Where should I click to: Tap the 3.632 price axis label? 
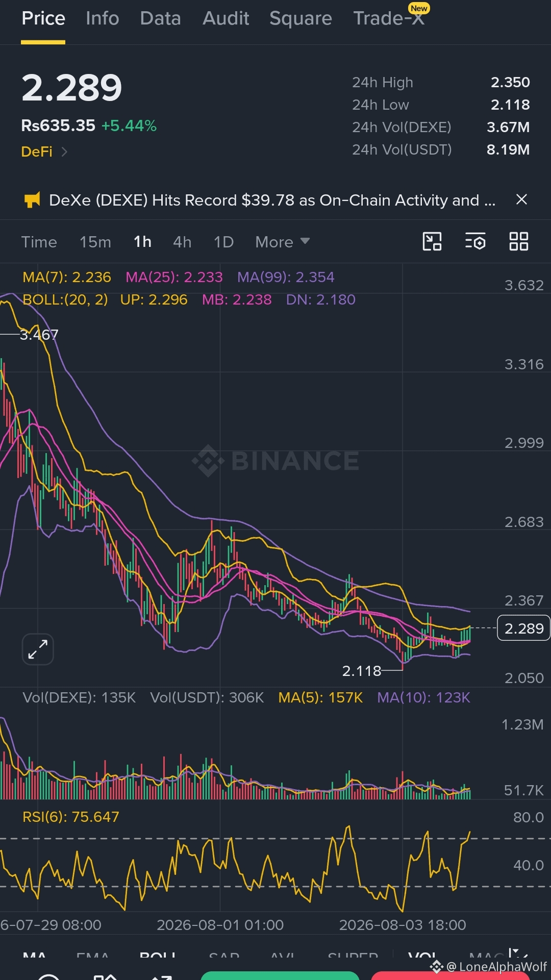pyautogui.click(x=524, y=285)
